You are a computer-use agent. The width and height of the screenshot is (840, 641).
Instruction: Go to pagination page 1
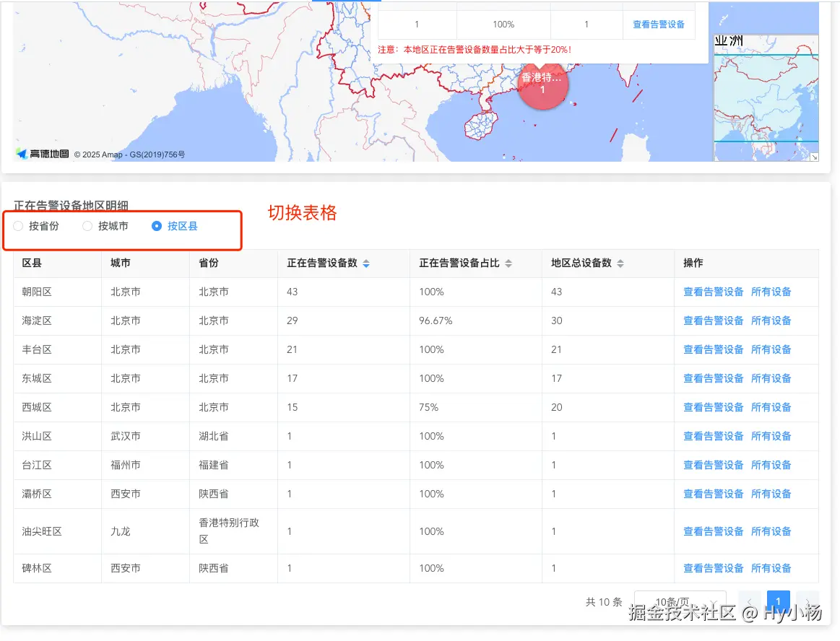779,601
